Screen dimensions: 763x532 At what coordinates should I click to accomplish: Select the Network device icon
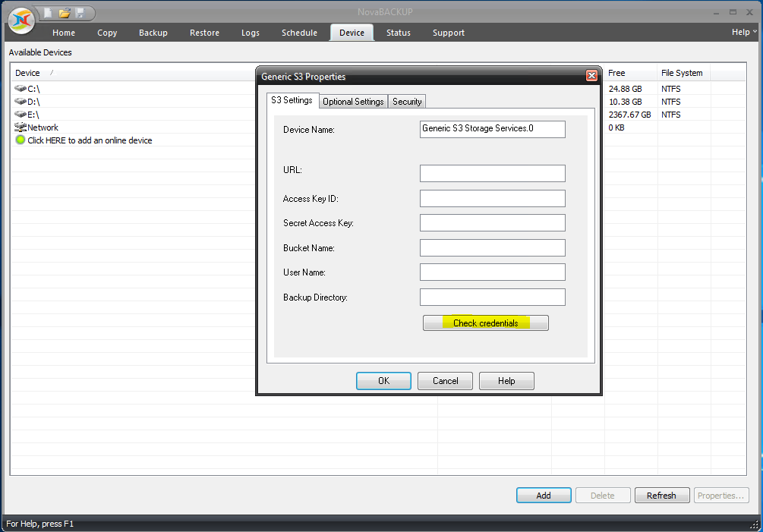(x=20, y=127)
